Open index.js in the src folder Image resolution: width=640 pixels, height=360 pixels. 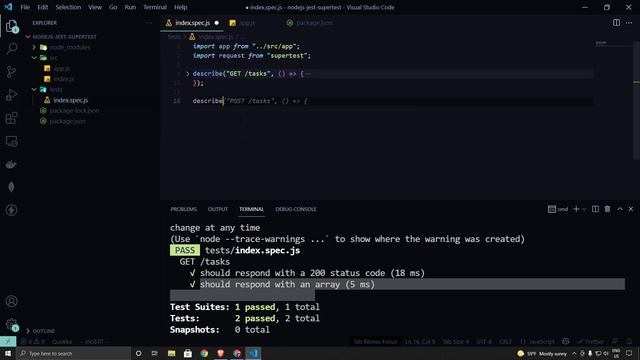tap(64, 79)
